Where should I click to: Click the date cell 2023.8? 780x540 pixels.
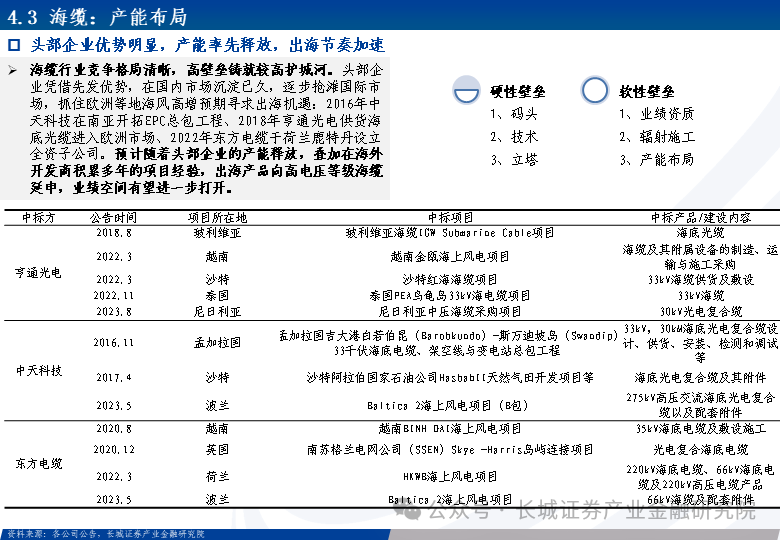click(114, 311)
